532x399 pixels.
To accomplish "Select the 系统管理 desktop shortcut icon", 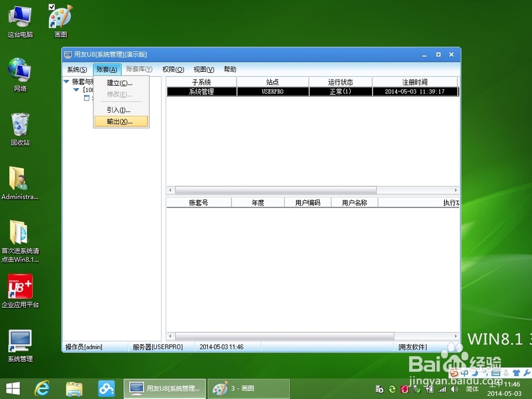I will tap(20, 346).
